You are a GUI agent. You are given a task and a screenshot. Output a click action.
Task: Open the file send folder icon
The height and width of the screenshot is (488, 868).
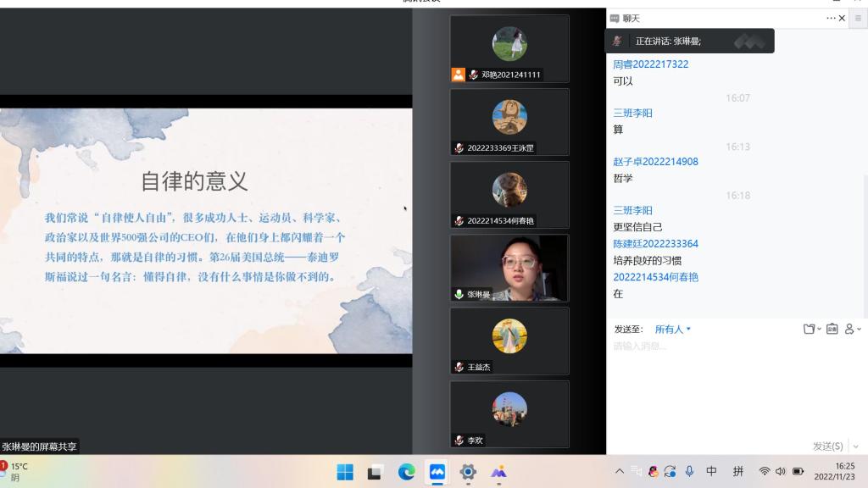tap(810, 329)
